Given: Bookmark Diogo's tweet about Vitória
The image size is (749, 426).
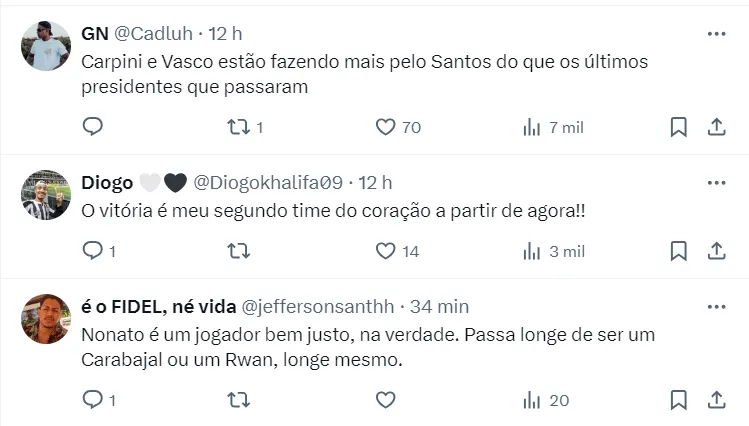Looking at the screenshot, I should pos(678,251).
